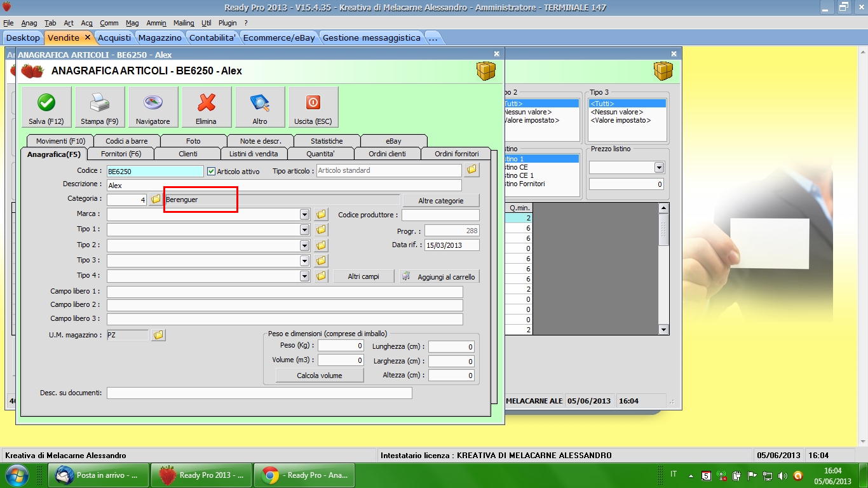The height and width of the screenshot is (488, 868).
Task: Open the Movimenti (F10) tab
Action: click(x=60, y=141)
